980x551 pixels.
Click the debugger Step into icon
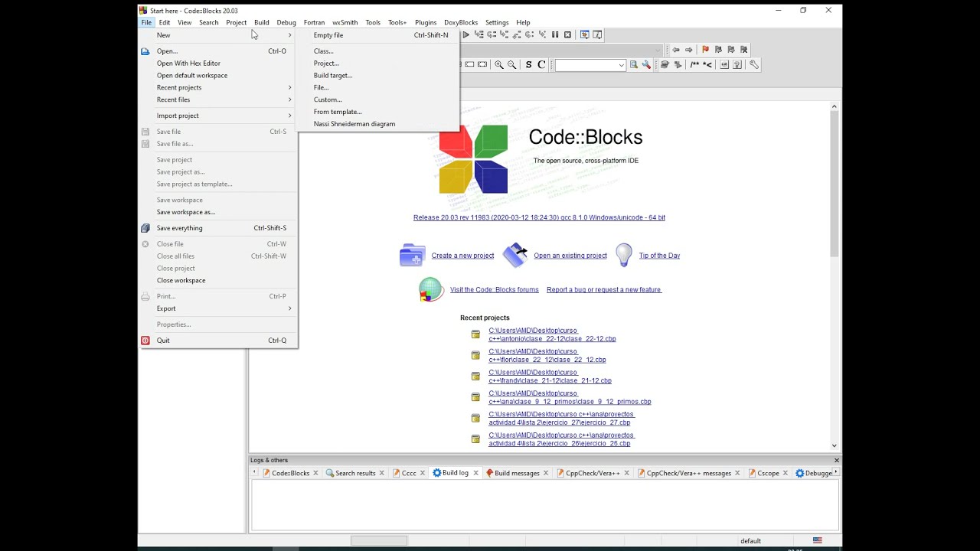click(x=504, y=34)
